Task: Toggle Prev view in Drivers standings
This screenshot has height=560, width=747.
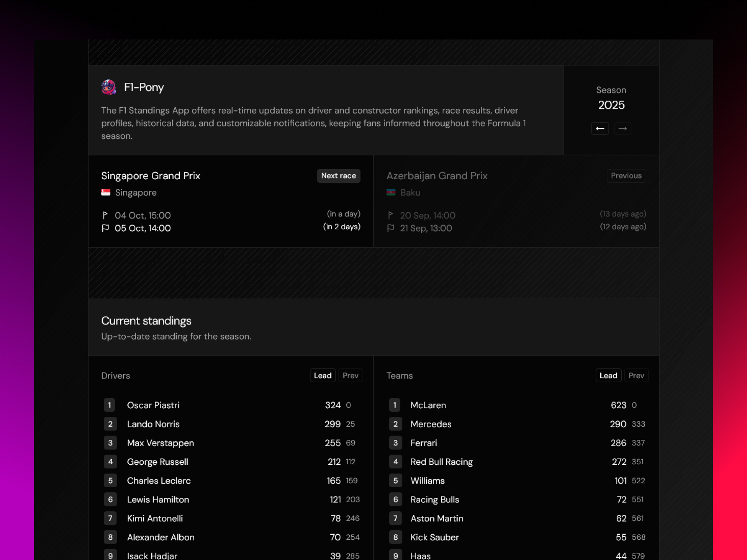Action: point(351,376)
